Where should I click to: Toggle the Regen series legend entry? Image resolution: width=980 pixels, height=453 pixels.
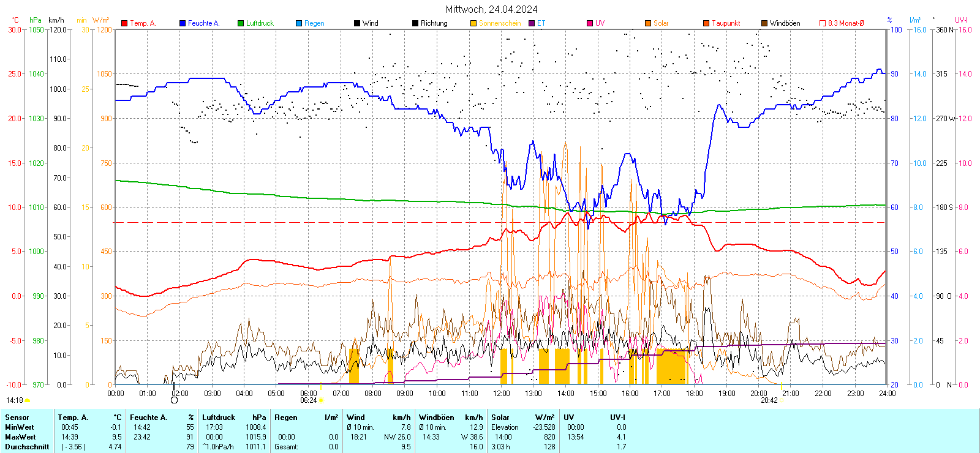coord(314,23)
